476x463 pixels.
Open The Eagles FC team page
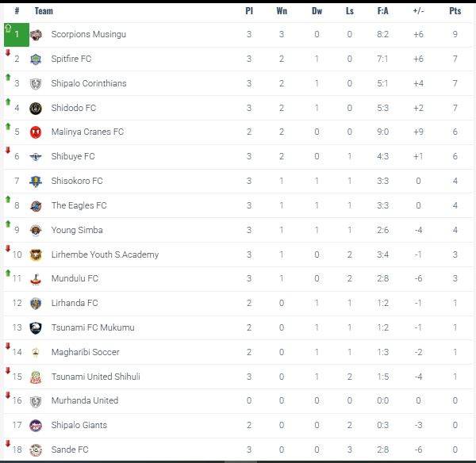click(x=79, y=205)
